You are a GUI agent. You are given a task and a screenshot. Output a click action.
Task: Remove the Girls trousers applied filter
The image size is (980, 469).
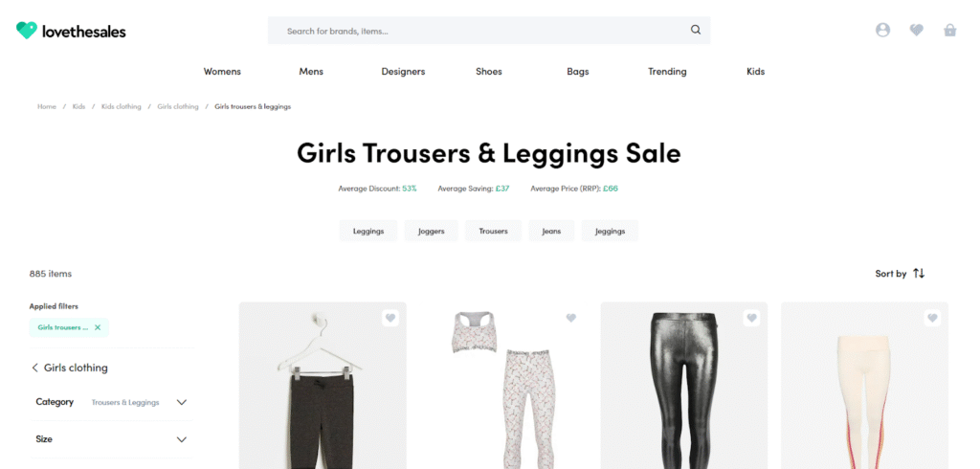pyautogui.click(x=98, y=327)
